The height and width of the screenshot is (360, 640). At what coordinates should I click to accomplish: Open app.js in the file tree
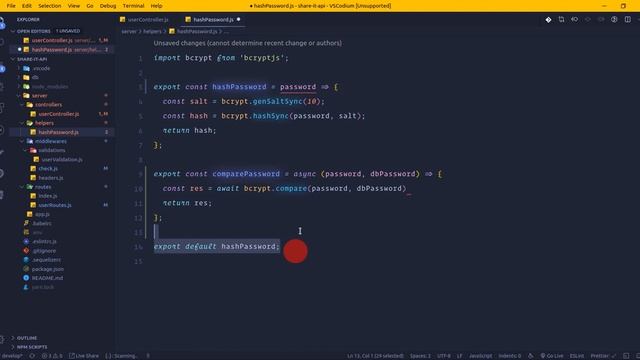[x=42, y=214]
